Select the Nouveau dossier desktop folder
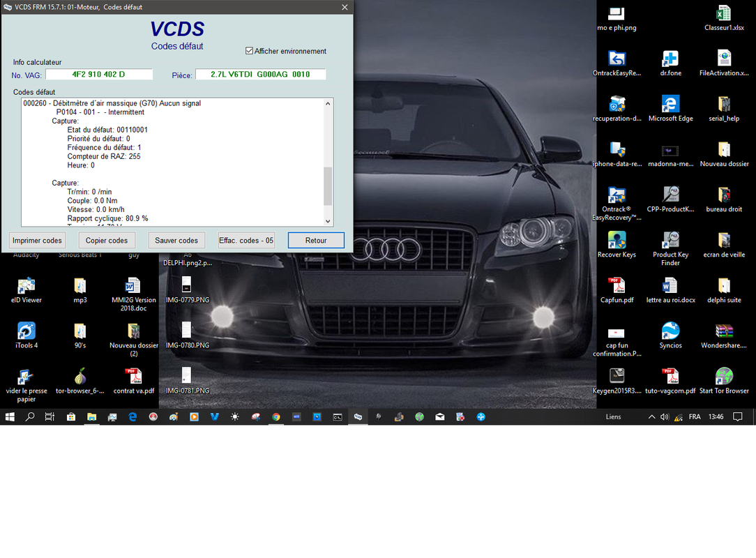Screen dimensions: 756x558 [x=724, y=155]
